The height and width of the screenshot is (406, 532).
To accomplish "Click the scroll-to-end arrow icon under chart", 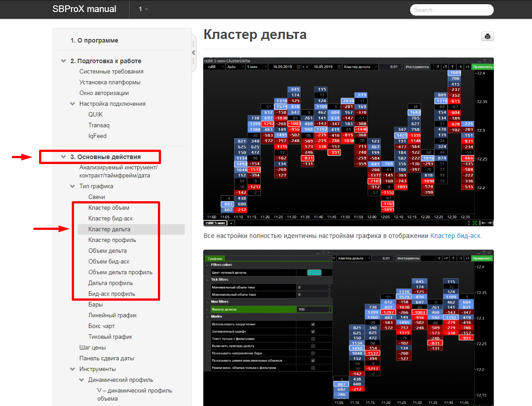I will (x=490, y=223).
